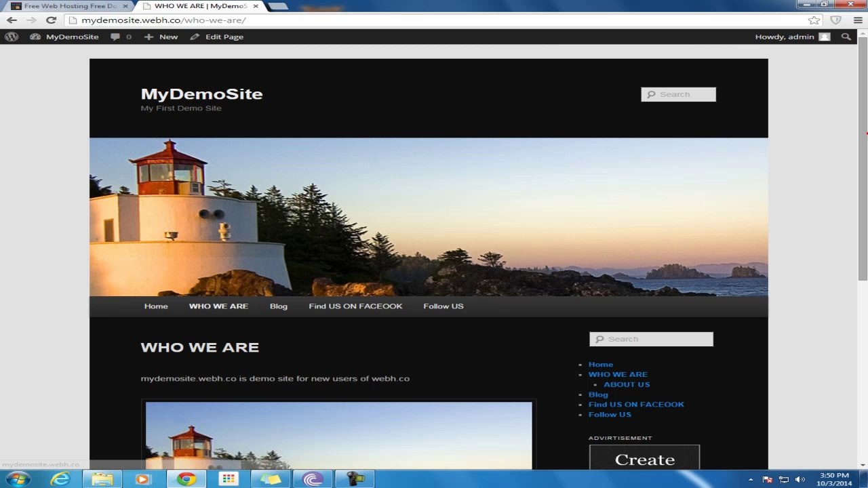This screenshot has height=488, width=868.
Task: Click the 'Create' advertisement banner
Action: point(644,458)
